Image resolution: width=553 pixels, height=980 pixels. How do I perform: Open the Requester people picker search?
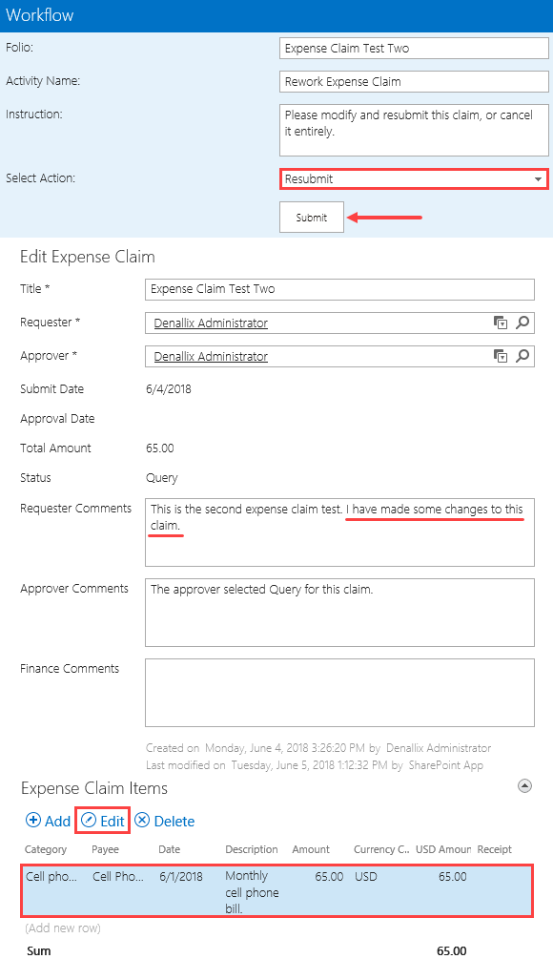coord(522,323)
